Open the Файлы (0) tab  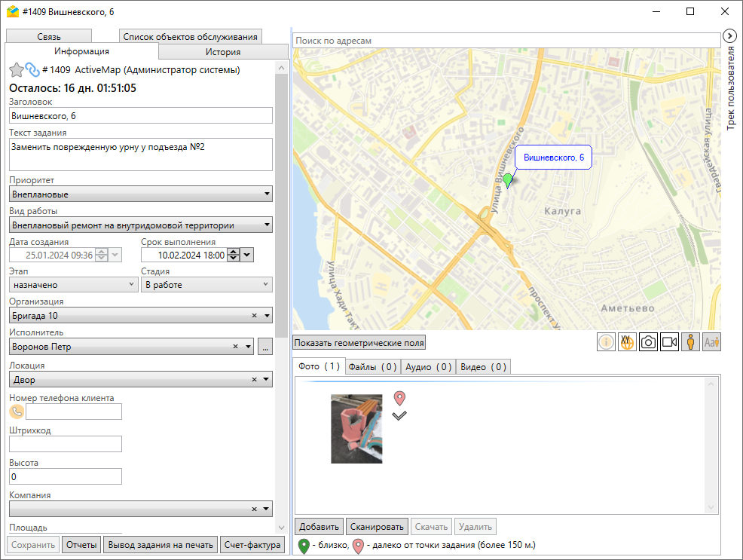click(x=372, y=367)
